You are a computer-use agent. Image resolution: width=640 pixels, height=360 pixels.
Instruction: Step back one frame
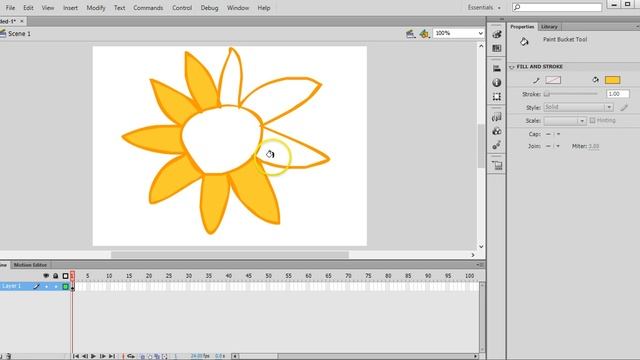[x=84, y=356]
